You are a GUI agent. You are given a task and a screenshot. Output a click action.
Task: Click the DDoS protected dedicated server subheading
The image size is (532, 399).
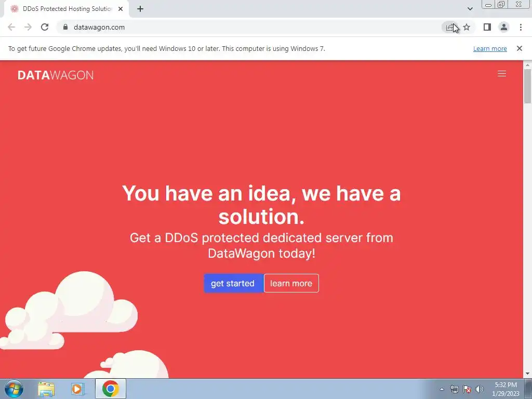(x=261, y=245)
